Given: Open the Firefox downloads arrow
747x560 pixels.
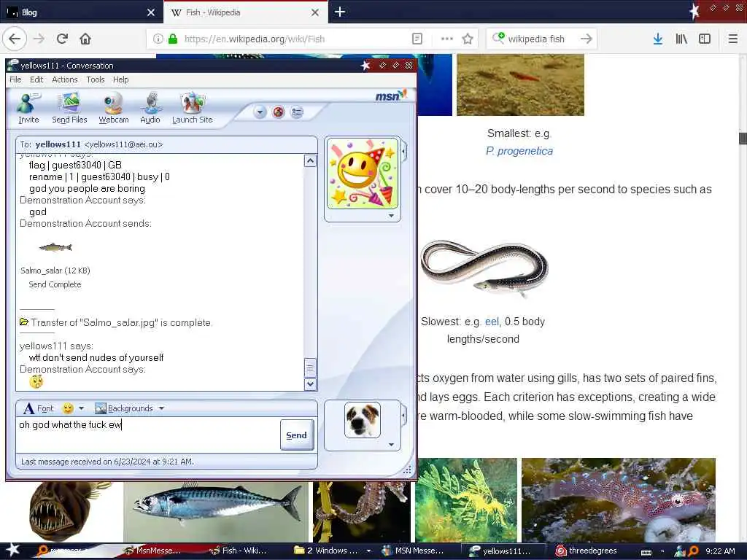Looking at the screenshot, I should tap(658, 39).
